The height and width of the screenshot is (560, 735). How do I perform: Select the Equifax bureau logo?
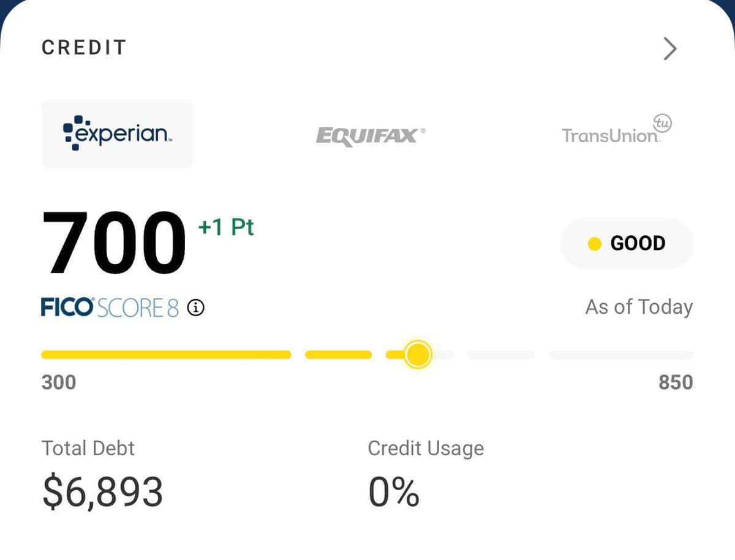369,135
